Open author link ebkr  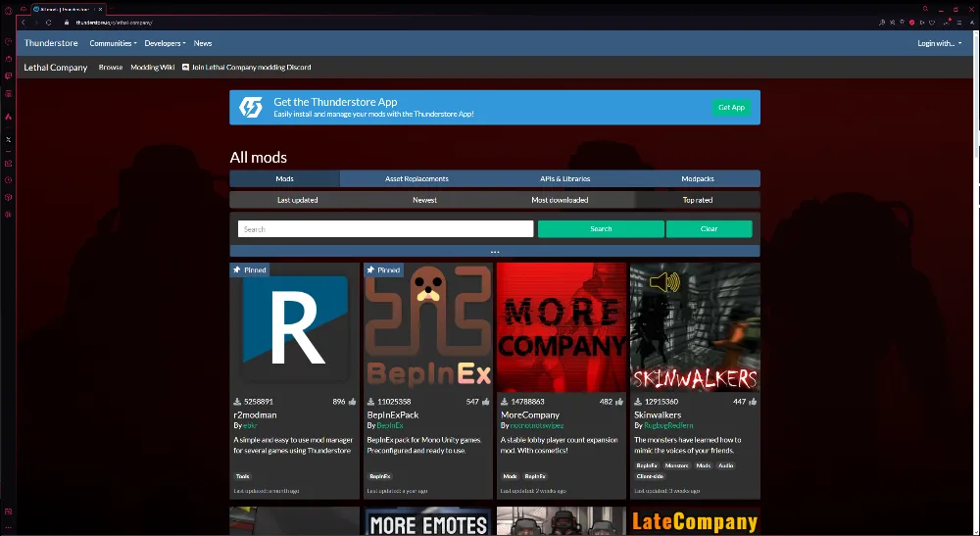point(250,425)
